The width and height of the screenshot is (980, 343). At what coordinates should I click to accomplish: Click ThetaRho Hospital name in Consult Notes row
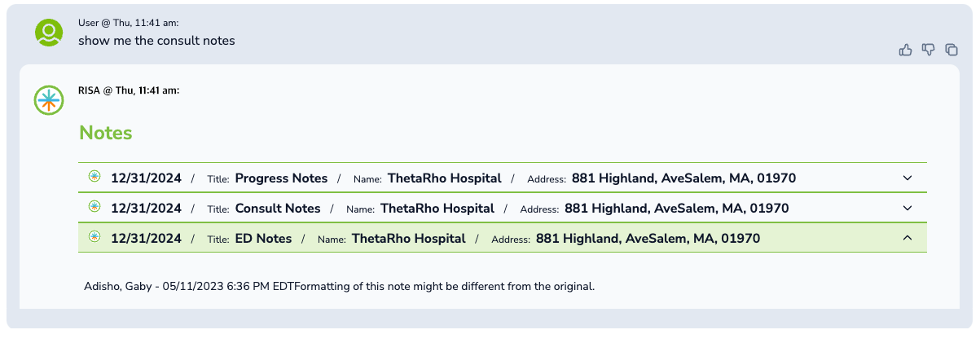pos(437,209)
